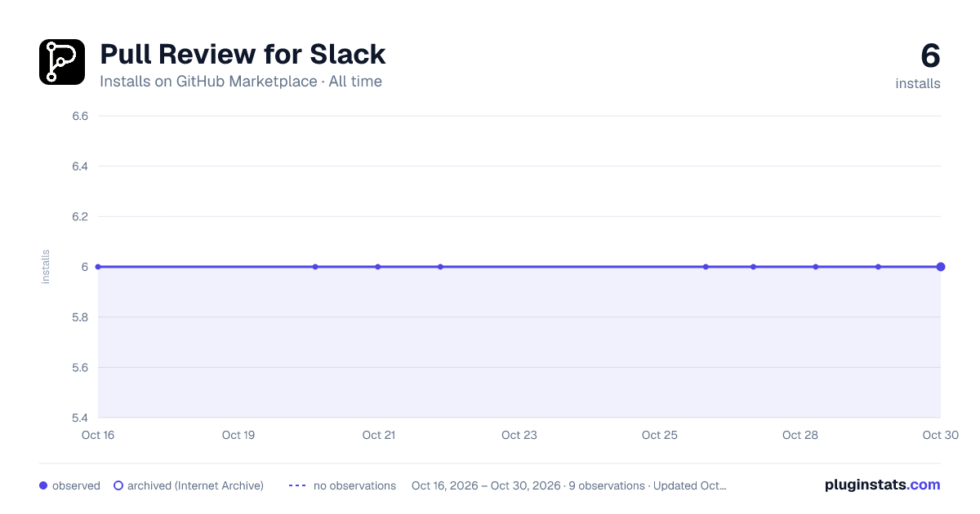Click the 'installs' label under the count
The width and height of the screenshot is (980, 514).
pyautogui.click(x=918, y=83)
